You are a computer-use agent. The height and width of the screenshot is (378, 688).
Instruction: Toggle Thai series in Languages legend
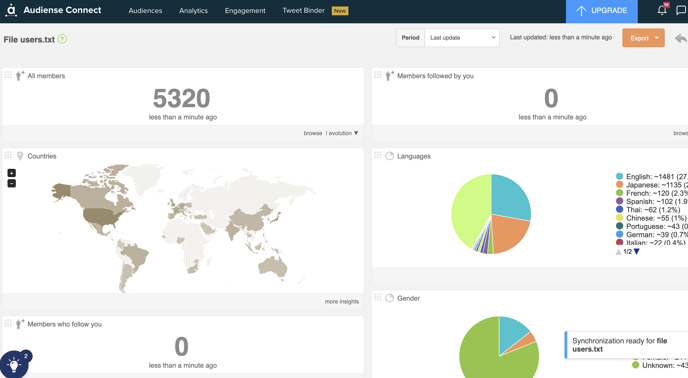tap(648, 210)
